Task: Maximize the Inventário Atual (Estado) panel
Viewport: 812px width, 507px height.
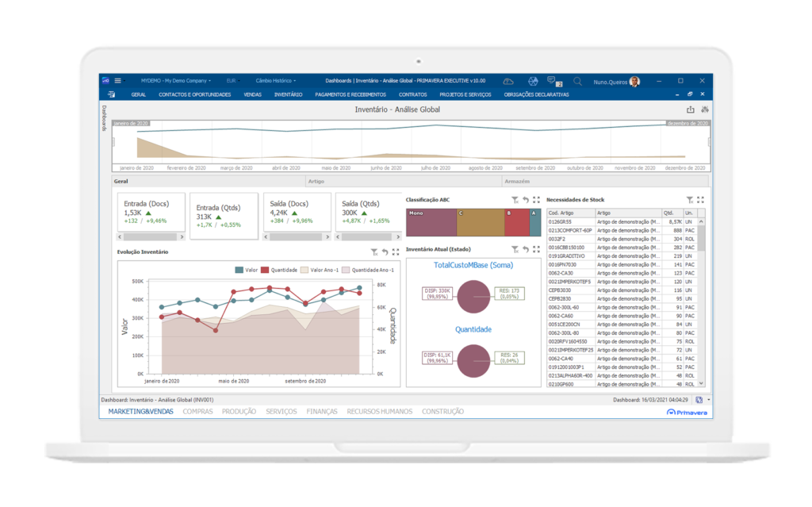Action: [537, 249]
